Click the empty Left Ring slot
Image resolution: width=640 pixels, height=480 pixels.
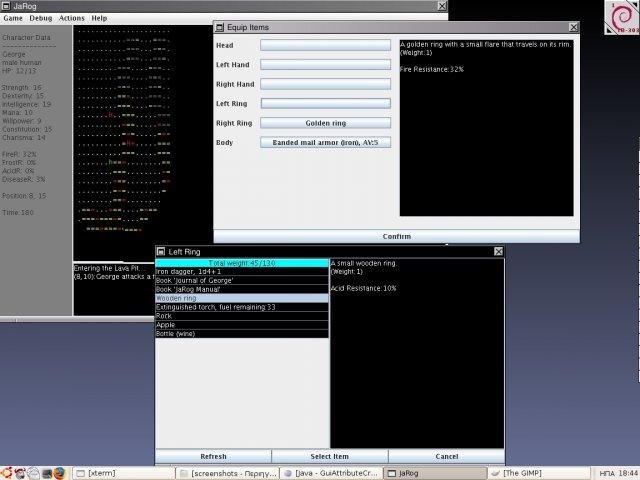[325, 104]
